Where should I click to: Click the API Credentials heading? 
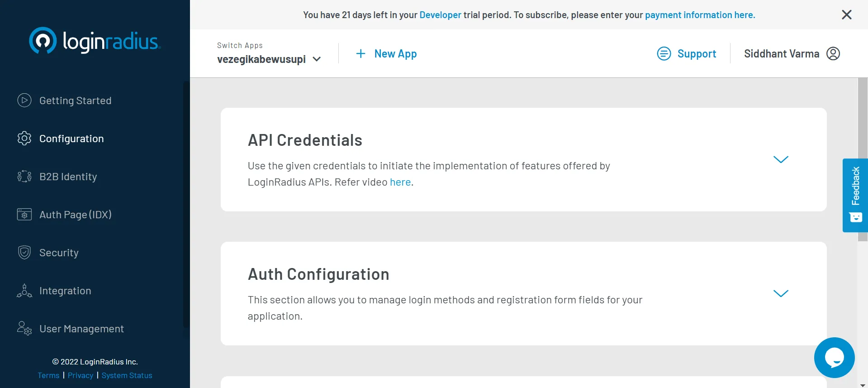(305, 140)
